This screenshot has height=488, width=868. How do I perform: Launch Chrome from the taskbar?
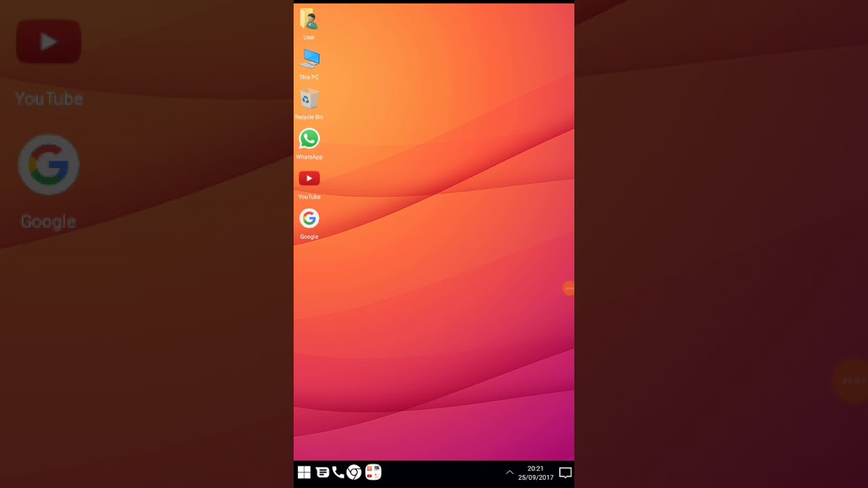pyautogui.click(x=354, y=472)
